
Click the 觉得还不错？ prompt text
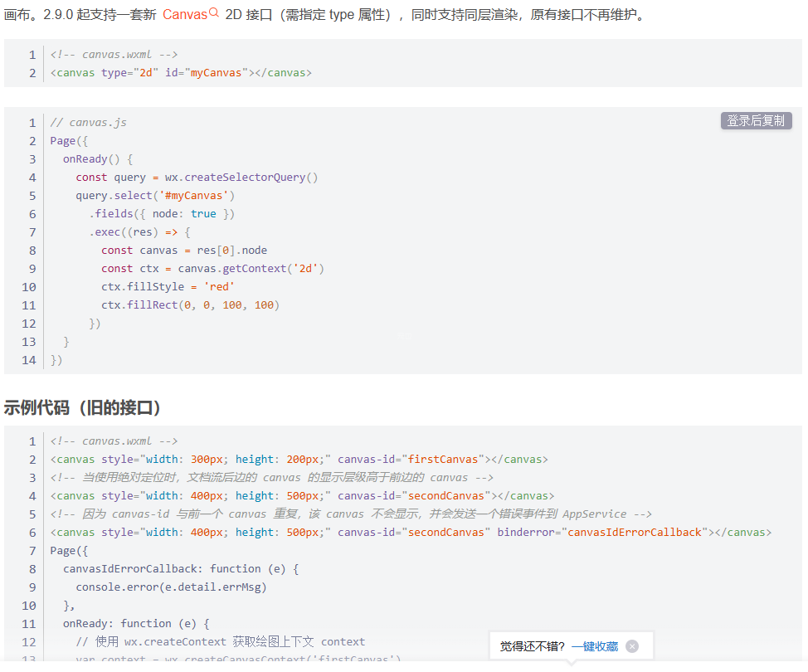pyautogui.click(x=533, y=646)
